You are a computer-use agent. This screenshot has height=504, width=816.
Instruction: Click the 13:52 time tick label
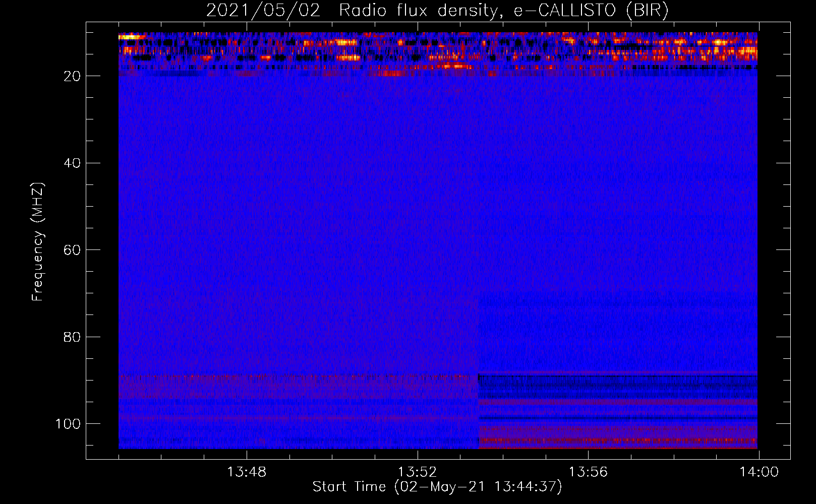(417, 472)
